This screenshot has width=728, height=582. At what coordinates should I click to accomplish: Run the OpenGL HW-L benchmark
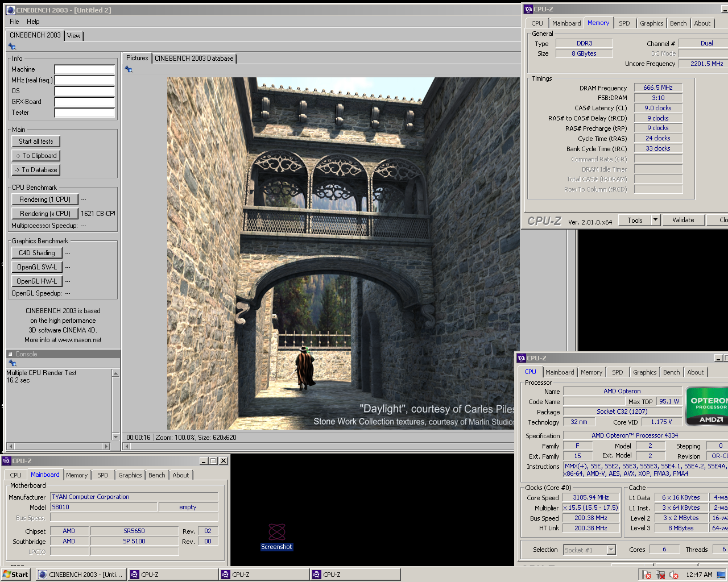pos(37,281)
